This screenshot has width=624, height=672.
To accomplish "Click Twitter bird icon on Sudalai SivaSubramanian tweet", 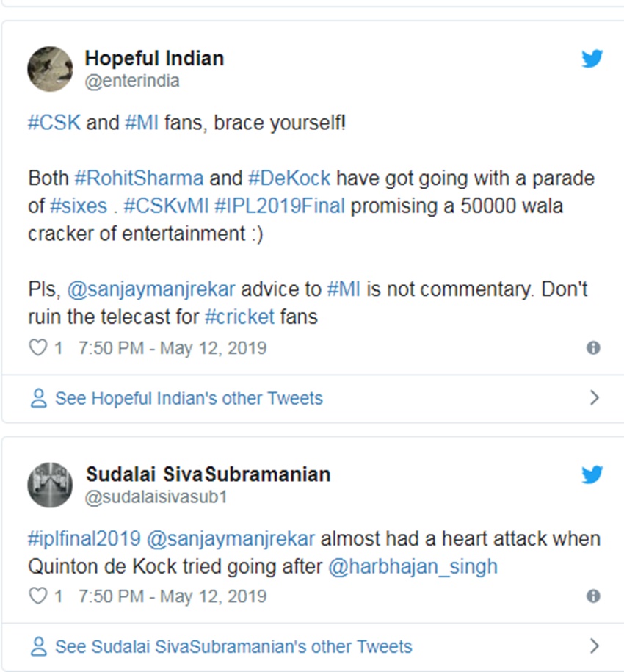I will 592,475.
